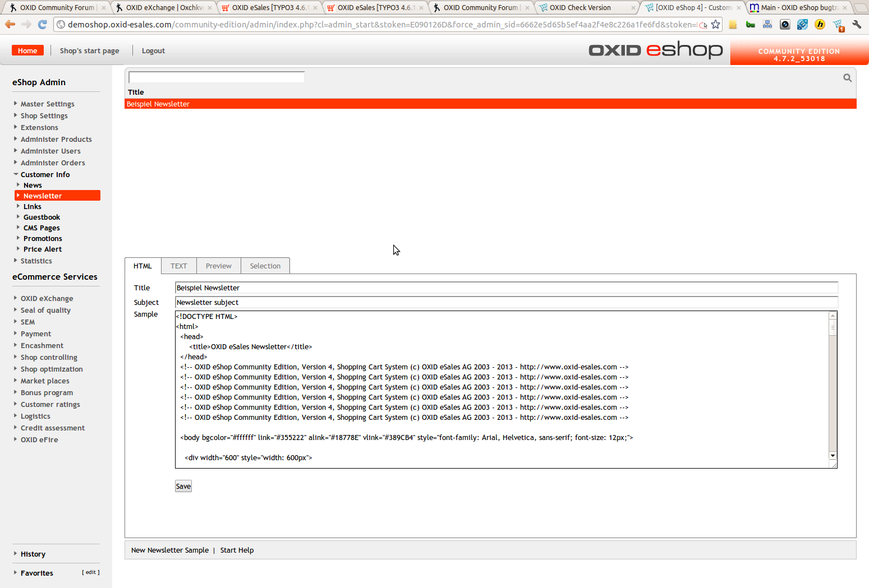Click the New Newsletter Sample link

pos(169,550)
